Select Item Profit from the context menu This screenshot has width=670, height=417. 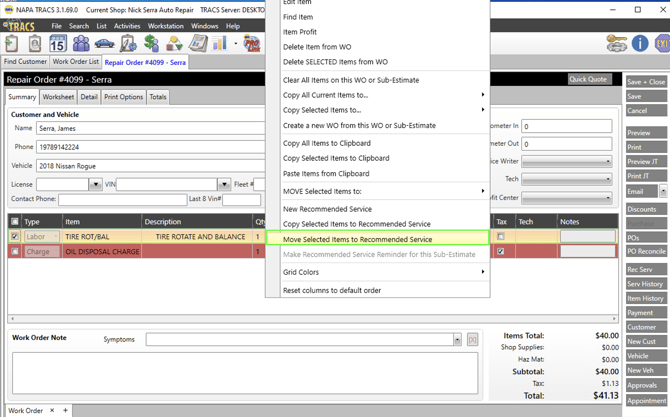(300, 32)
